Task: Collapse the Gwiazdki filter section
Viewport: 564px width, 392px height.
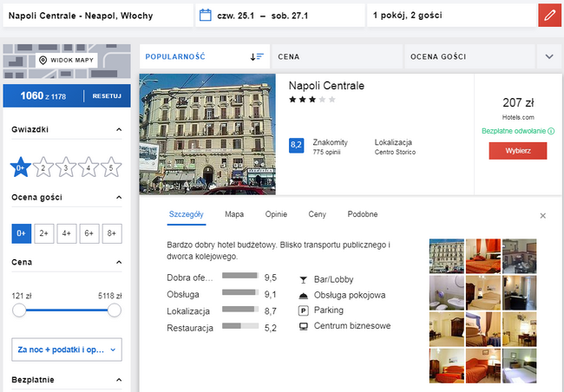Action: coord(119,130)
